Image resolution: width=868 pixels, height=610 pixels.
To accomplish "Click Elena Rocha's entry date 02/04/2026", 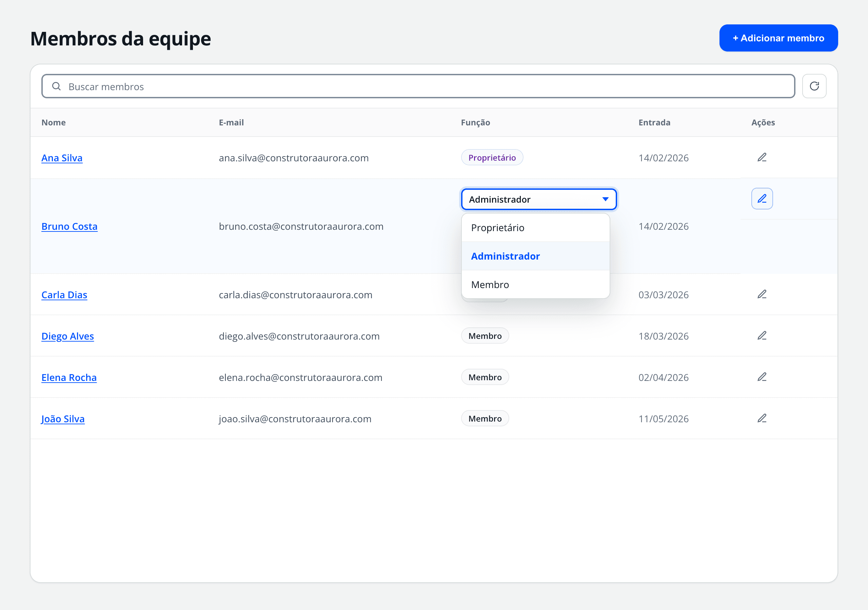I will (x=664, y=377).
